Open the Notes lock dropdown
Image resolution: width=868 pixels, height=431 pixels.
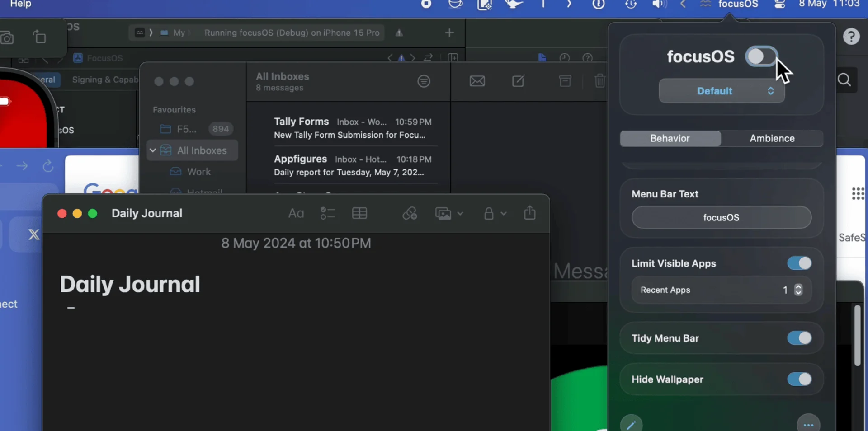(x=495, y=213)
